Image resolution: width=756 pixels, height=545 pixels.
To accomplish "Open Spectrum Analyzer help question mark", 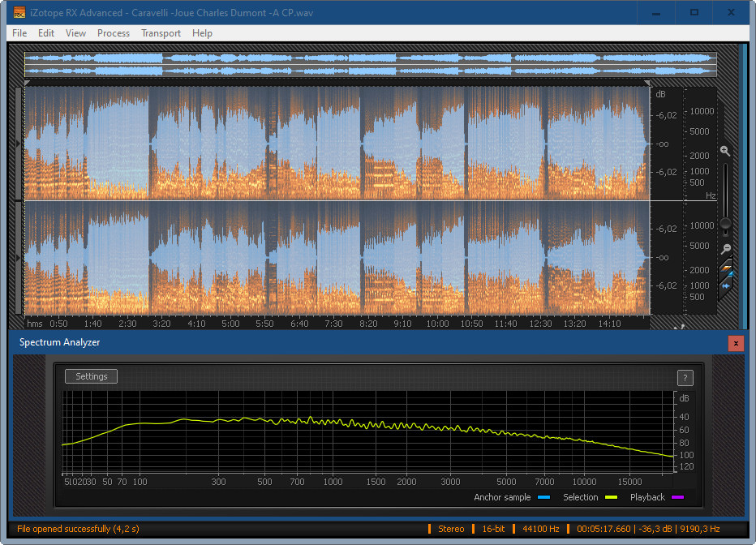I will click(685, 377).
